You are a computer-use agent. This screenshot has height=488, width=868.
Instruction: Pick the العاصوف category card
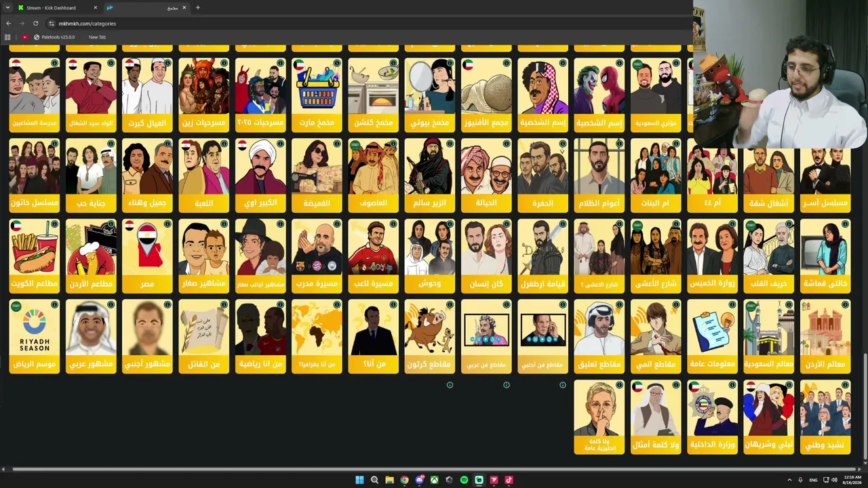click(374, 175)
